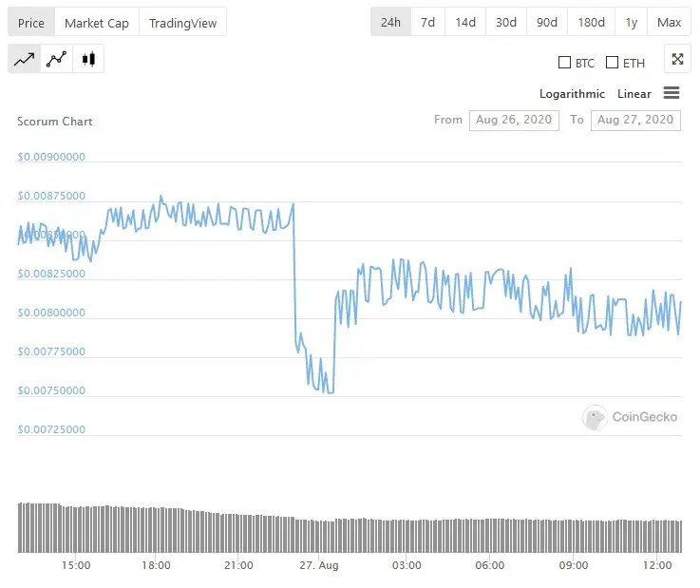Click the To date field Aug 27, 2020

635,120
